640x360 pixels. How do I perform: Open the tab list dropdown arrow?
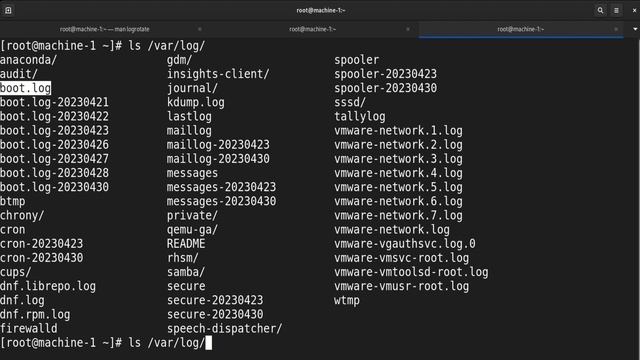tap(635, 29)
